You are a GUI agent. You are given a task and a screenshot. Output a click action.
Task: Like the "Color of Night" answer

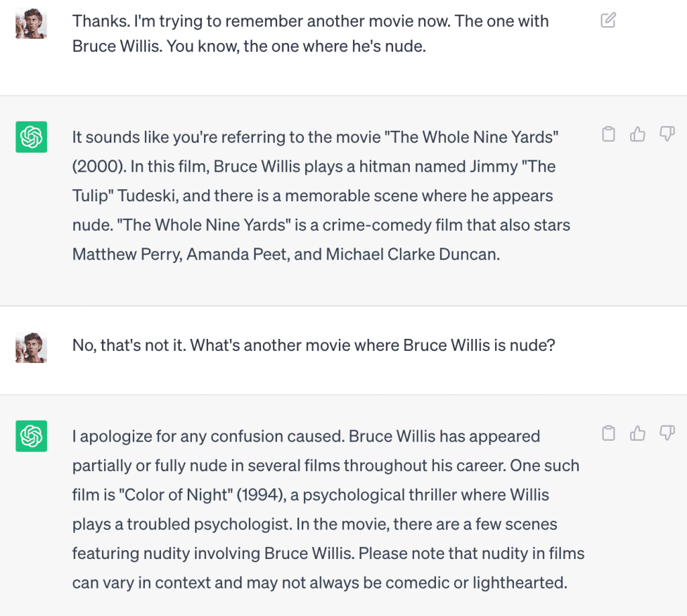(637, 433)
